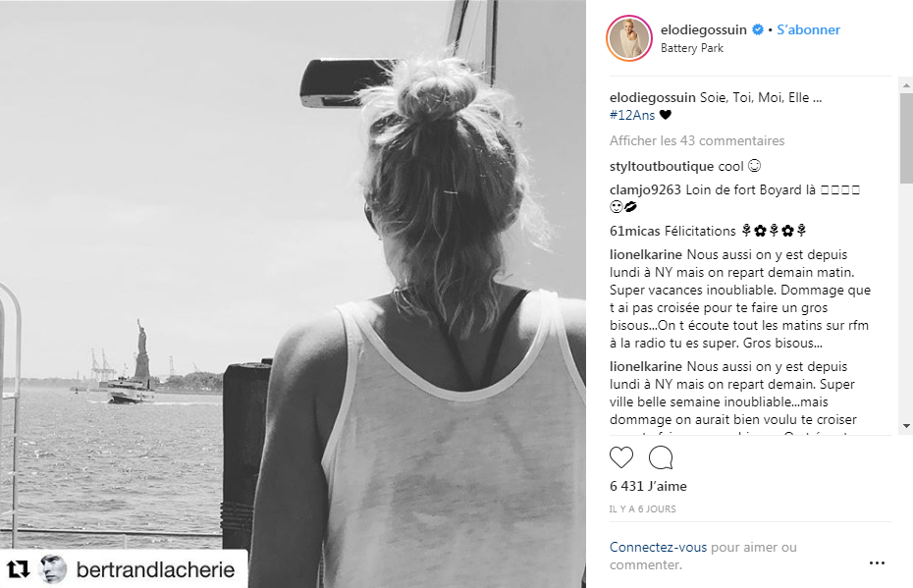Open the three-dots more options menu
Viewport: 913px width, 588px height.
coord(877,562)
